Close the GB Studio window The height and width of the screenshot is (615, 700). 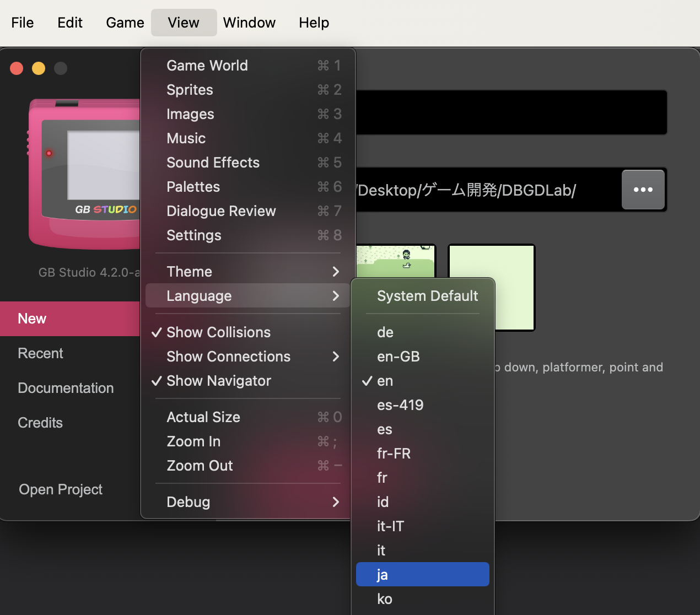click(17, 68)
